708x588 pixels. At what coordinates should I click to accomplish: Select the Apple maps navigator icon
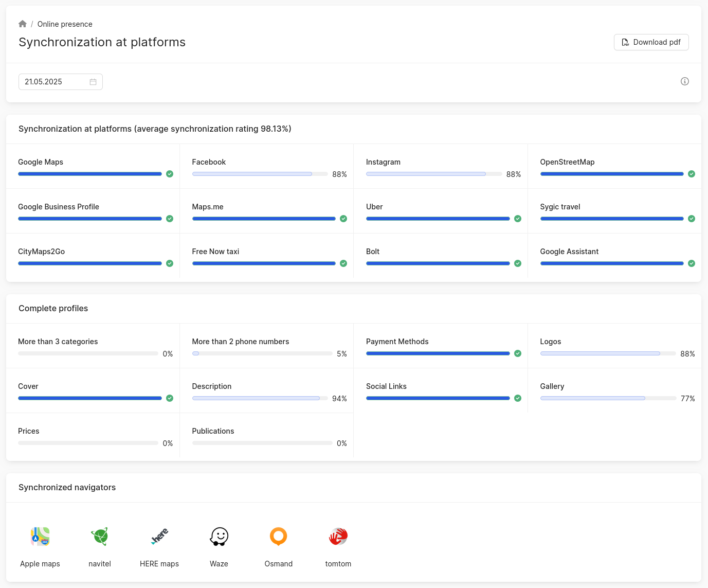pyautogui.click(x=40, y=537)
